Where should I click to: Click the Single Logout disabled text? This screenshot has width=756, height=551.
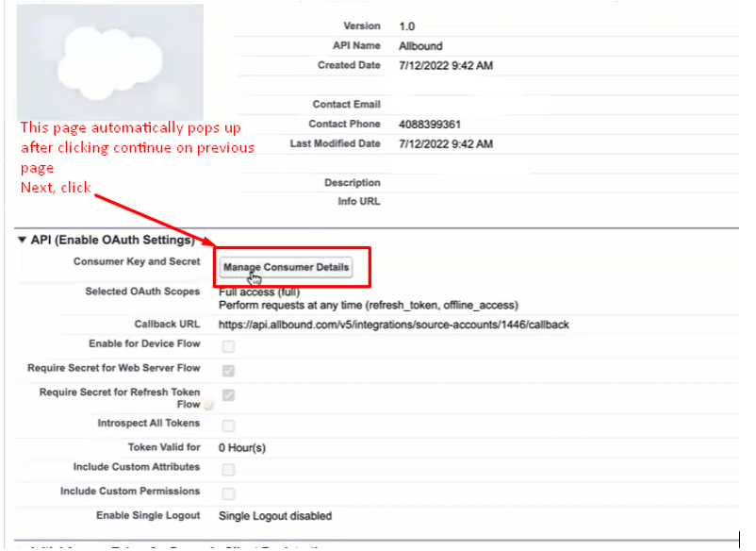pyautogui.click(x=274, y=516)
